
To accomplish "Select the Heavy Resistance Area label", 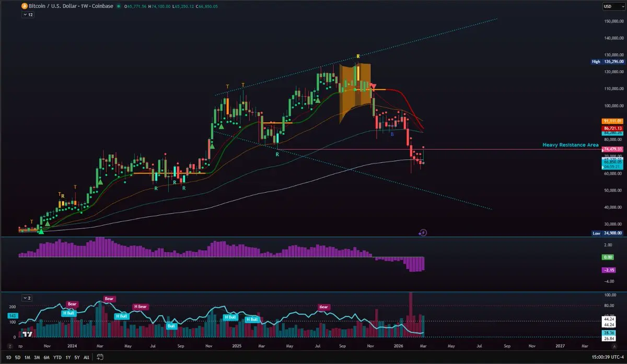I will (571, 145).
